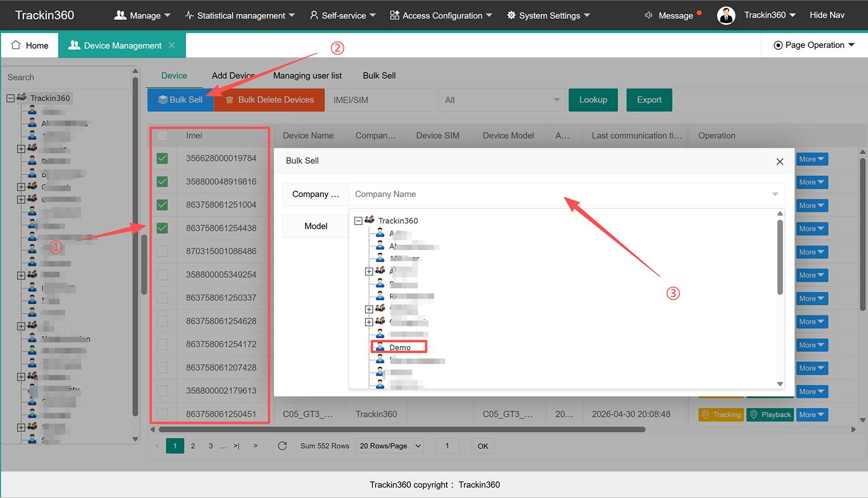
Task: Collapse the Trackin360 node in dialog tree
Action: 358,221
